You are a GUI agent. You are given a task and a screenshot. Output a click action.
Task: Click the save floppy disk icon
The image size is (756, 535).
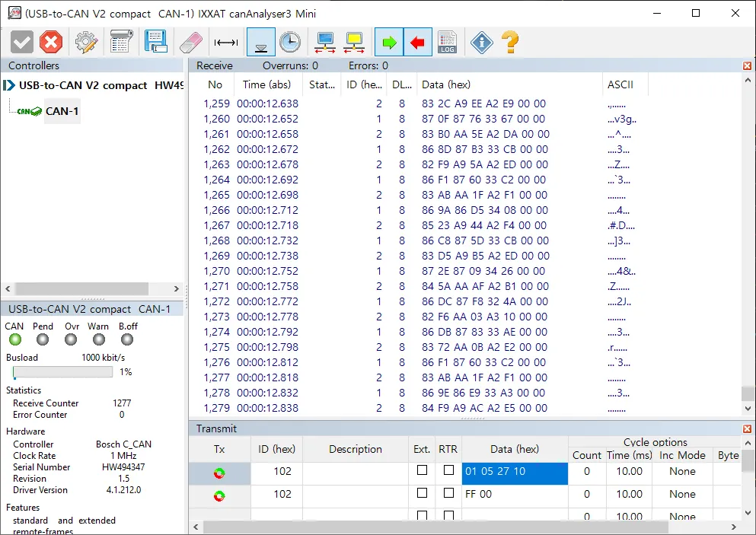click(x=155, y=42)
